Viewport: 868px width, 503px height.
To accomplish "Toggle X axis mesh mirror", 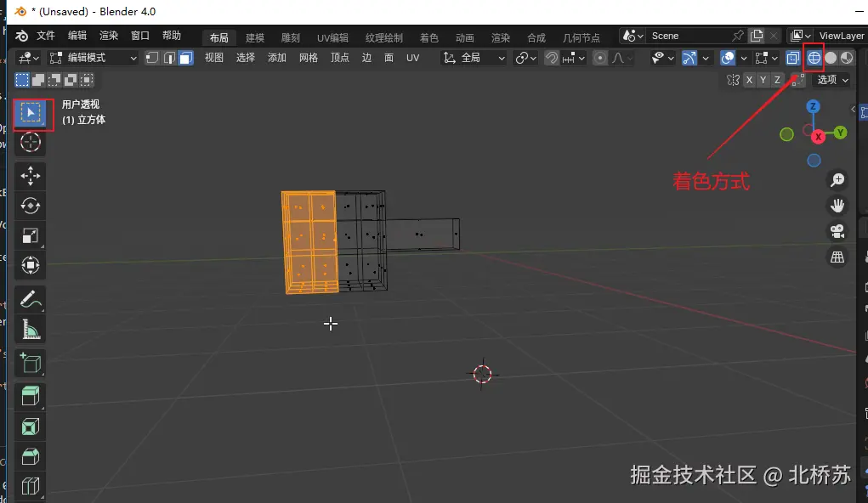I will [x=749, y=80].
